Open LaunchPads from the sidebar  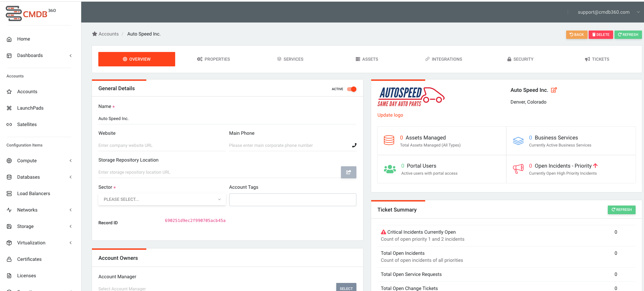coord(30,108)
